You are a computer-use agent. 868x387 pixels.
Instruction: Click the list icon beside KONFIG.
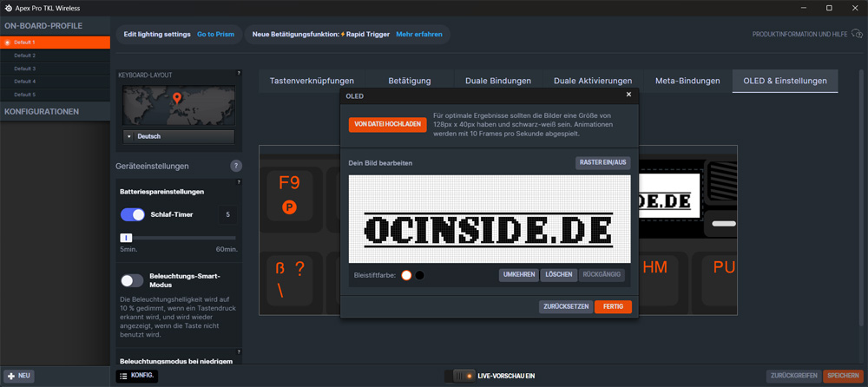(x=123, y=376)
